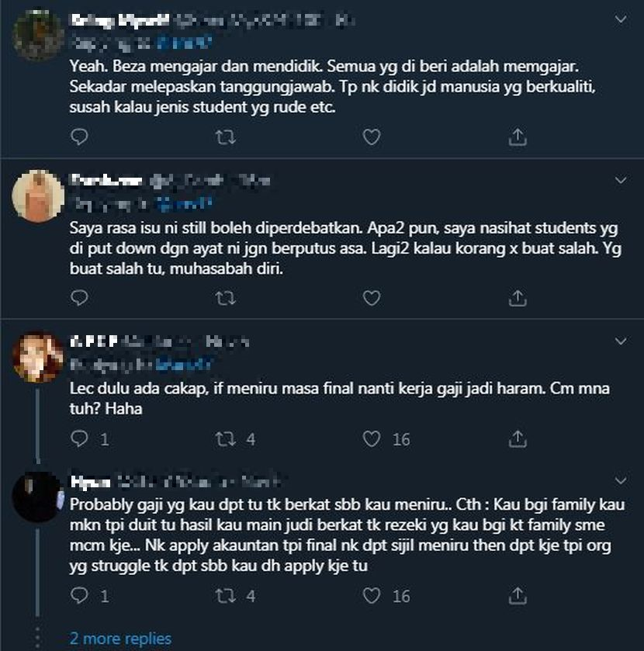Retweet the 'Probably gaji yg kau dpt' tweet
This screenshot has width=644, height=651.
click(225, 596)
